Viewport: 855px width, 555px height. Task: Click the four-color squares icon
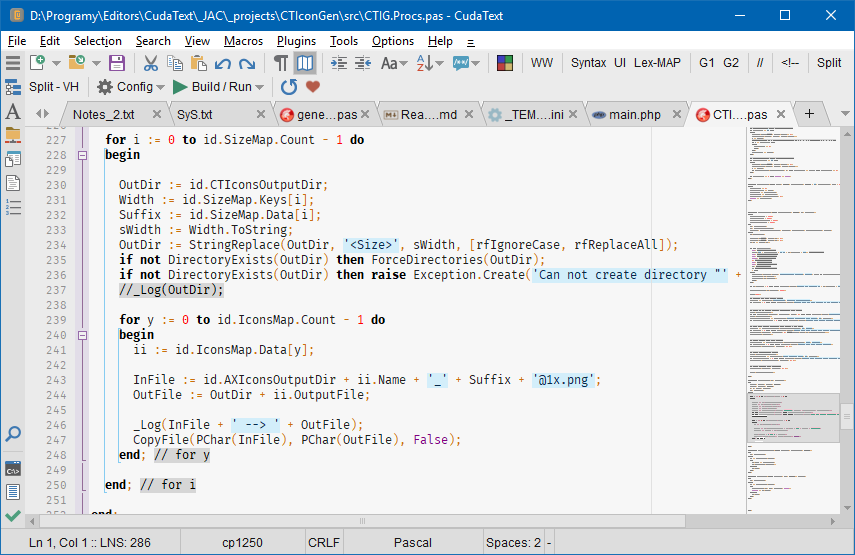point(505,63)
